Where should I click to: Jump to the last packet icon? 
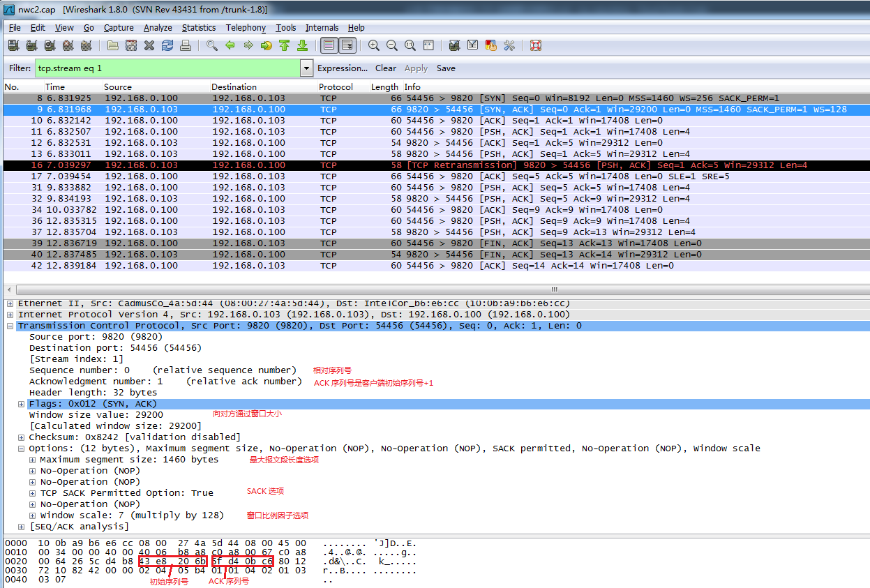click(x=303, y=46)
